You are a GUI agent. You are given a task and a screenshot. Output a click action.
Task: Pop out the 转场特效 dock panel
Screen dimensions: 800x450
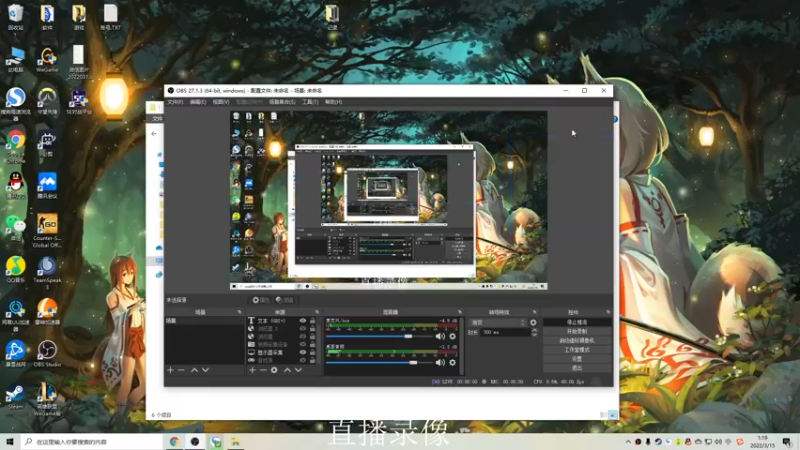pos(535,312)
